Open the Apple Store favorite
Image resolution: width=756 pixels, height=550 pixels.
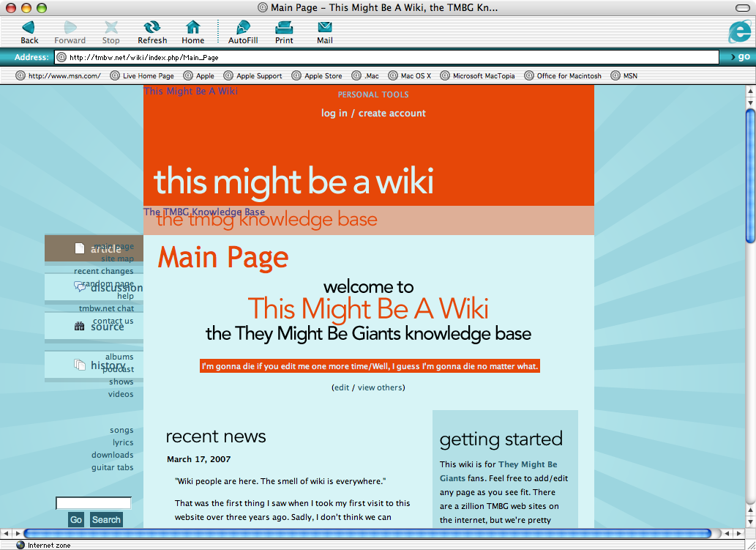317,75
